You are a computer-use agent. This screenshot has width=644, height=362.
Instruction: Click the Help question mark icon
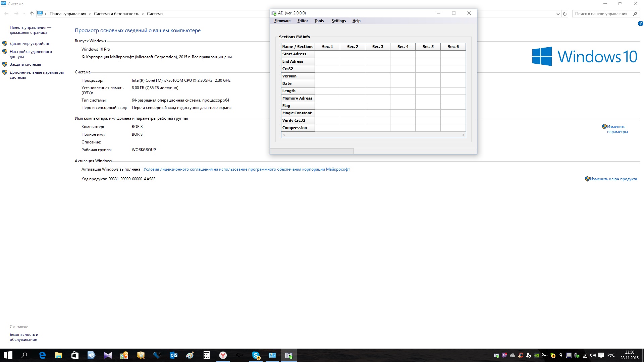click(x=640, y=23)
